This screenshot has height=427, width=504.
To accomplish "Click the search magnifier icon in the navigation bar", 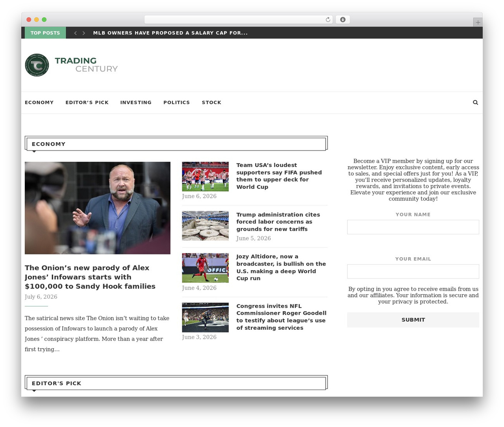I will click(475, 102).
